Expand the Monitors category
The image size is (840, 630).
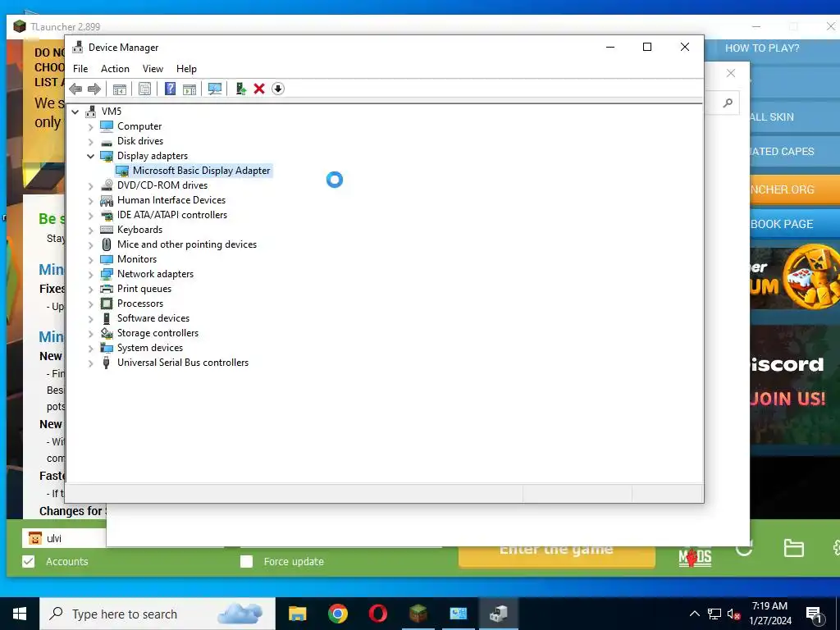(90, 259)
